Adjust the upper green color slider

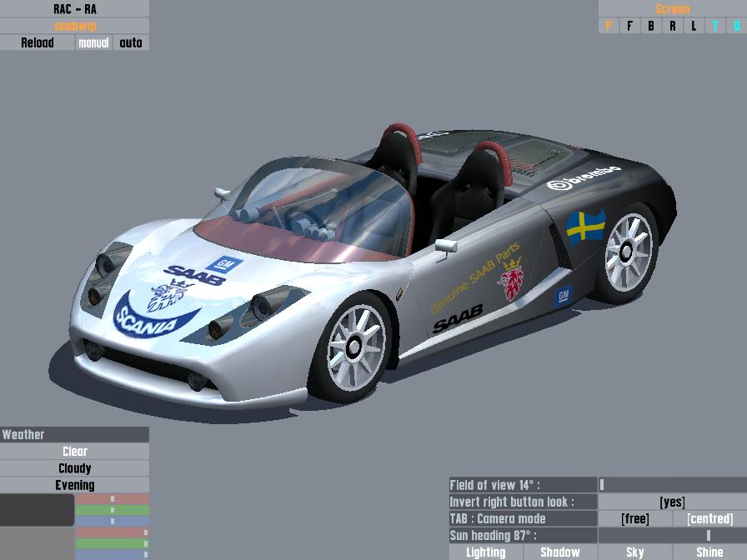pos(113,510)
